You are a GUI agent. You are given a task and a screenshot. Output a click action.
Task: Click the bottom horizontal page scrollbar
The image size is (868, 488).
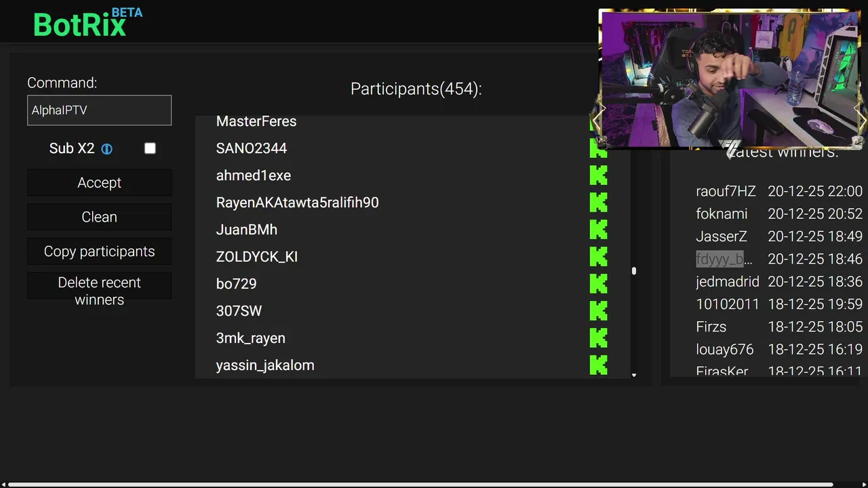pos(420,485)
